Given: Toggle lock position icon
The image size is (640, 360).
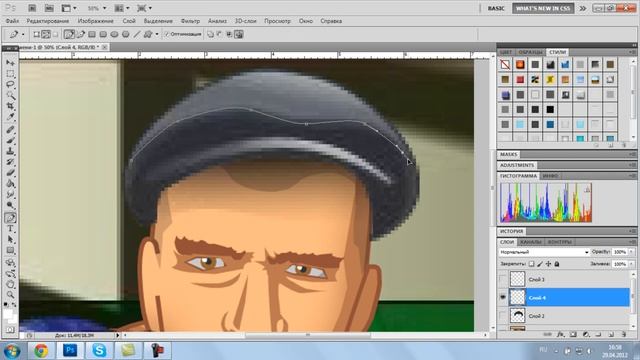Looking at the screenshot, I should (x=549, y=264).
